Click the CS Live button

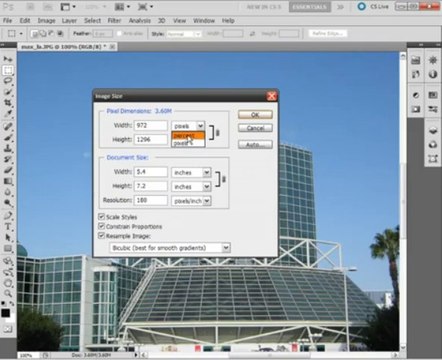tap(373, 7)
